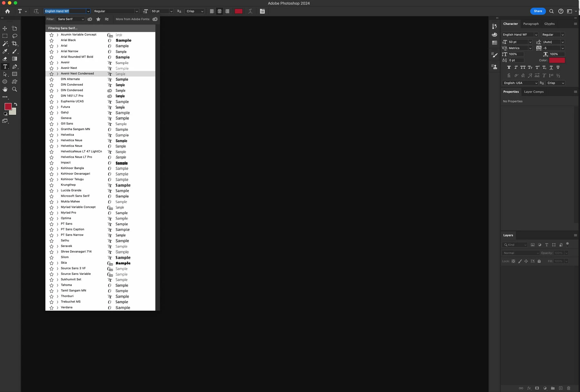This screenshot has width=580, height=392.
Task: Favorite the Arial Black font star
Action: (x=52, y=41)
